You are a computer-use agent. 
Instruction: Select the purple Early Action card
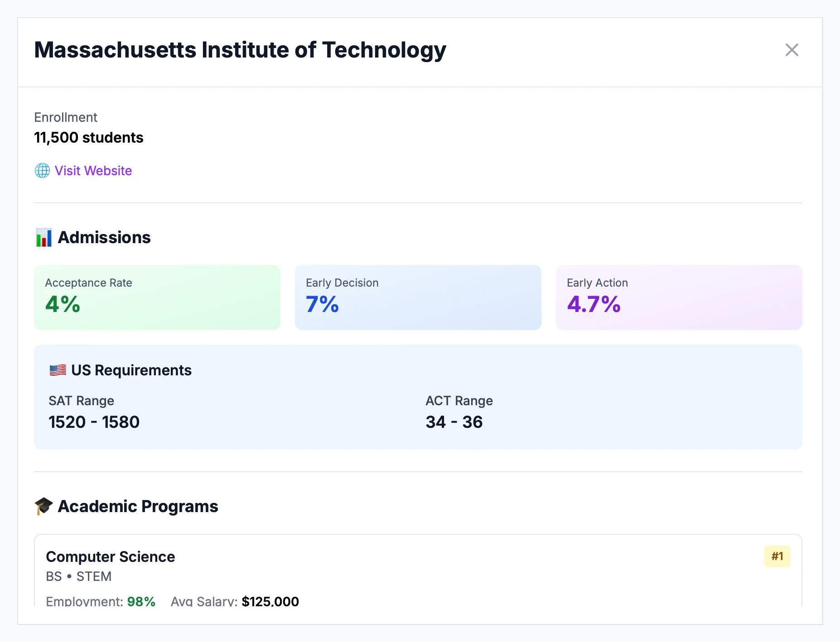[x=679, y=297]
